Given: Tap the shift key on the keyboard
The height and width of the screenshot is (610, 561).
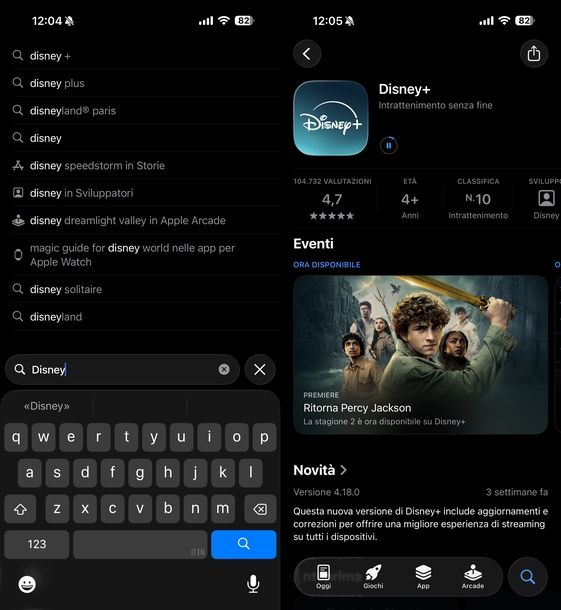Looking at the screenshot, I should pos(20,508).
